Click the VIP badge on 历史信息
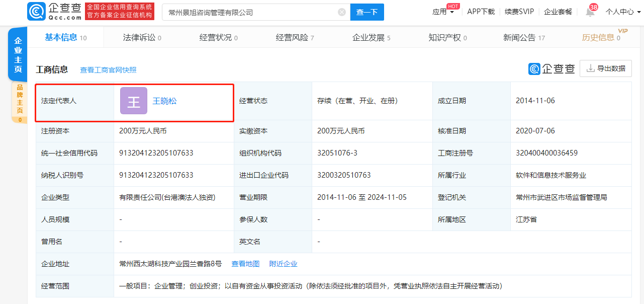Image resolution: width=644 pixels, height=304 pixels. 623,31
